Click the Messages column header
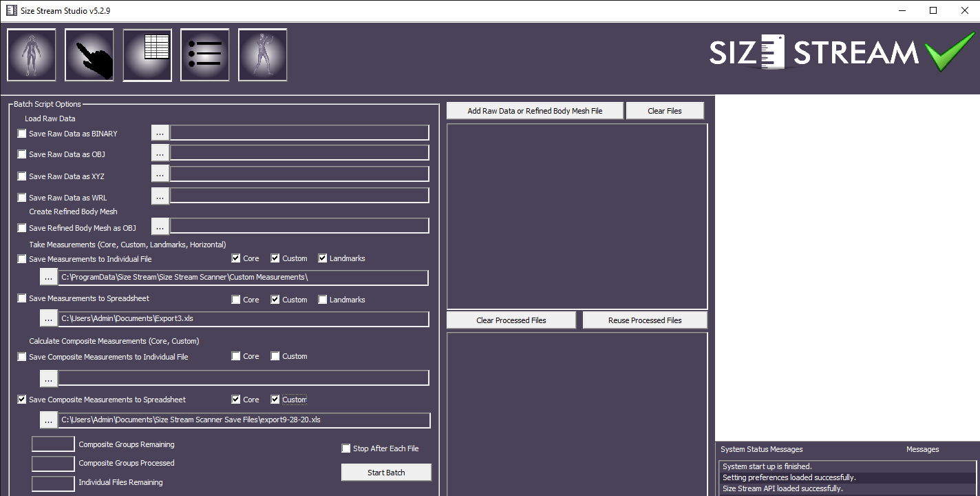980x496 pixels. click(922, 449)
